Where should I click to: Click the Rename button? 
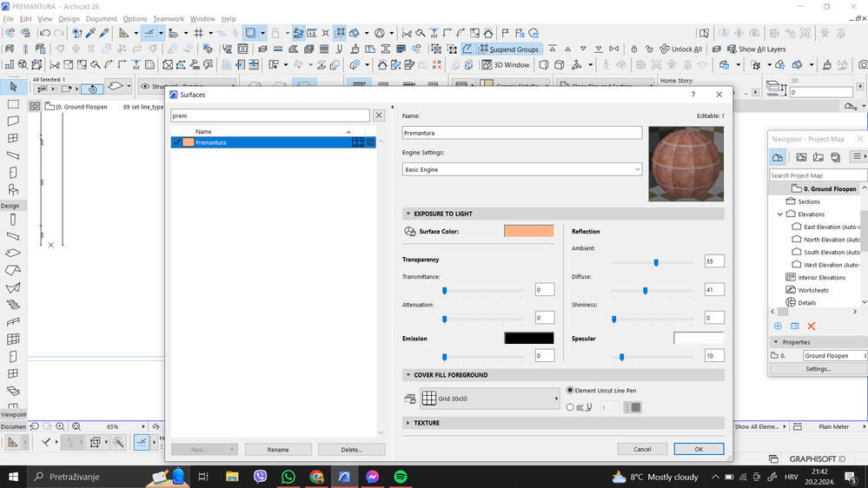click(278, 450)
